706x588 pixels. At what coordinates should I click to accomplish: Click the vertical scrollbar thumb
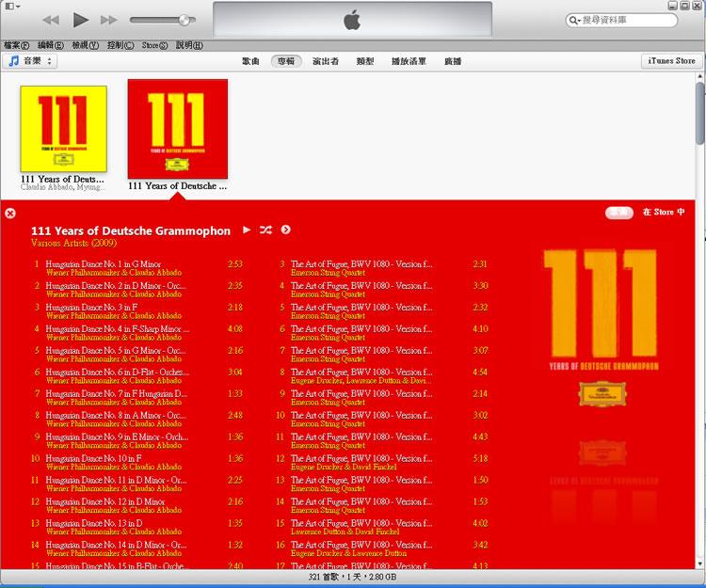700,113
